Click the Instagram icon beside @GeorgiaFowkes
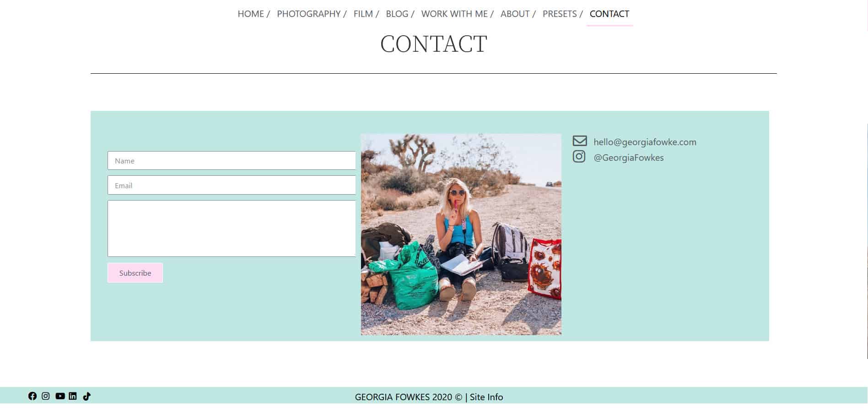The width and height of the screenshot is (868, 413). [579, 157]
